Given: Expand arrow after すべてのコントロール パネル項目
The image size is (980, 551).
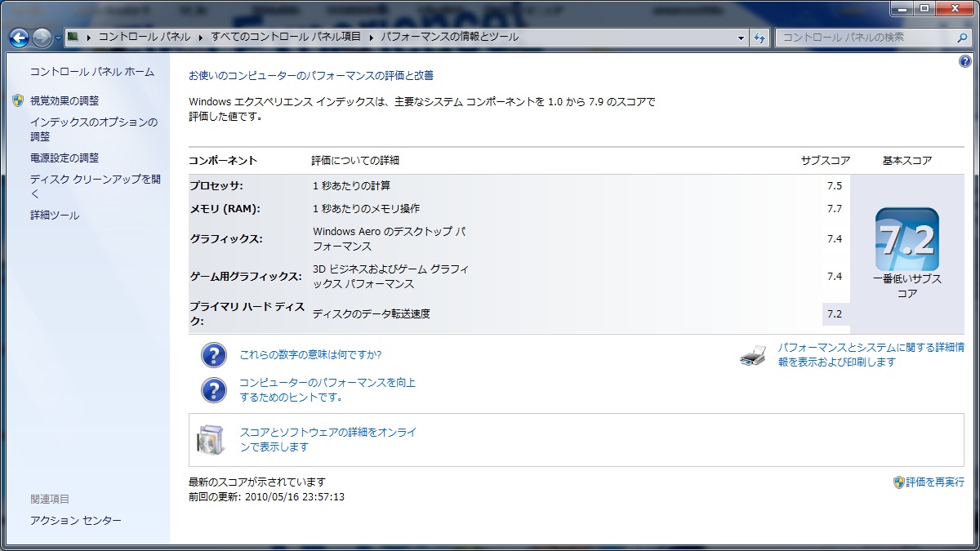Looking at the screenshot, I should [x=371, y=37].
